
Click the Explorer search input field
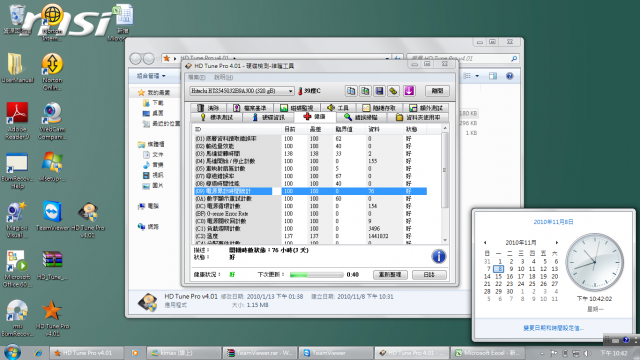(x=463, y=58)
